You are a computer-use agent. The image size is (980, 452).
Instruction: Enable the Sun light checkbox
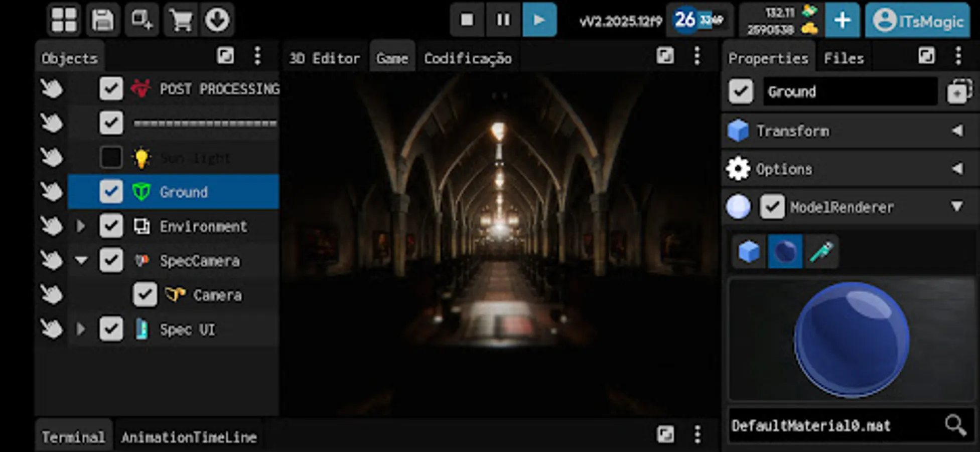pyautogui.click(x=111, y=157)
